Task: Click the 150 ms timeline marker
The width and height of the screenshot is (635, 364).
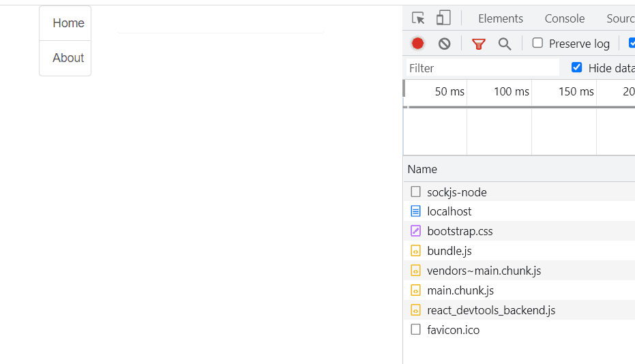Action: (576, 91)
